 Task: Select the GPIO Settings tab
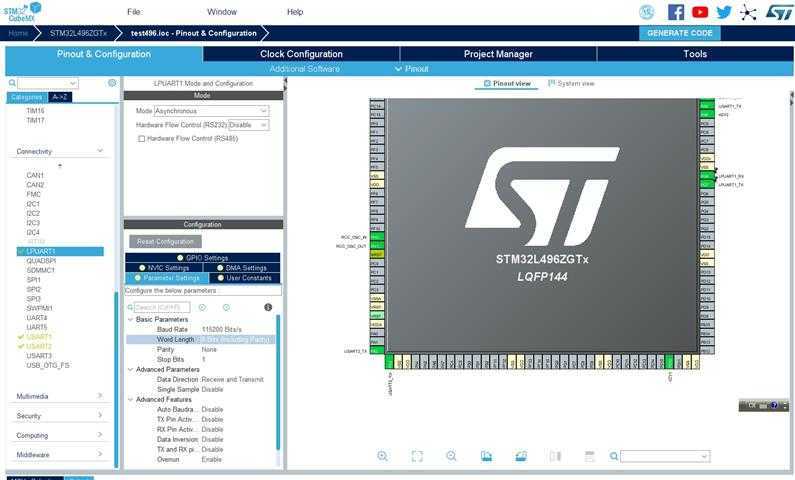click(202, 257)
